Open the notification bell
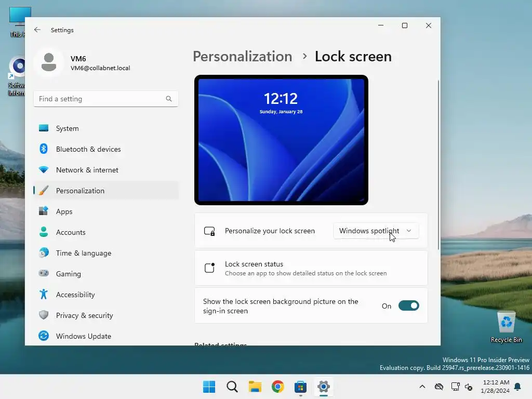532x399 pixels. (518, 387)
